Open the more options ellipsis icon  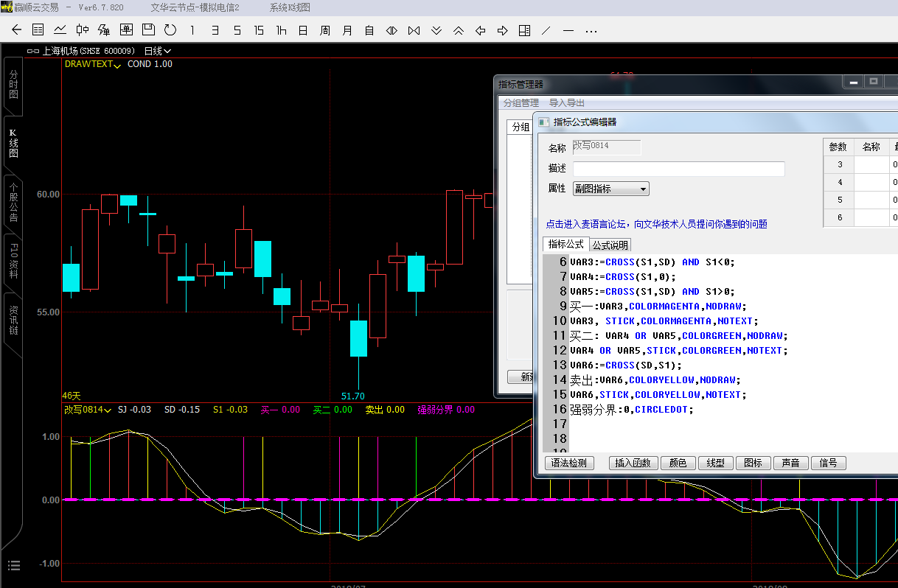click(591, 30)
